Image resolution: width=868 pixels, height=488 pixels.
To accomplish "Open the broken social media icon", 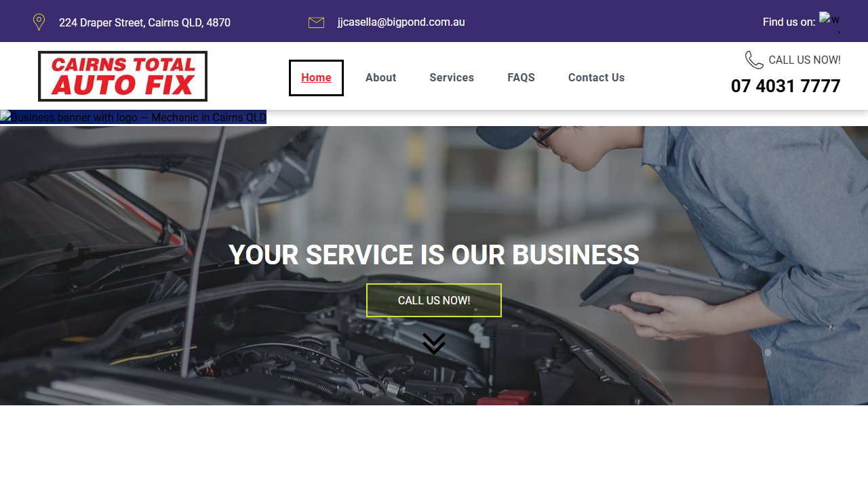I will pyautogui.click(x=829, y=22).
